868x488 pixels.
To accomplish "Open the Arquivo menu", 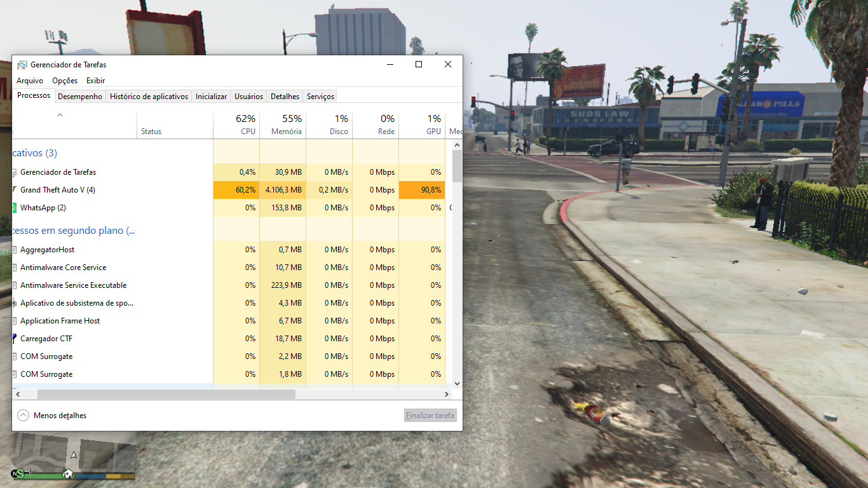I will 30,81.
